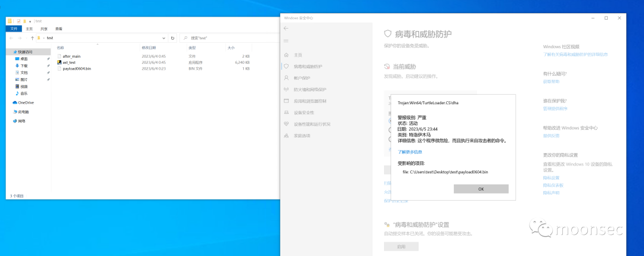Click the BIN 文件 type cell
The height and width of the screenshot is (256, 644).
click(196, 68)
